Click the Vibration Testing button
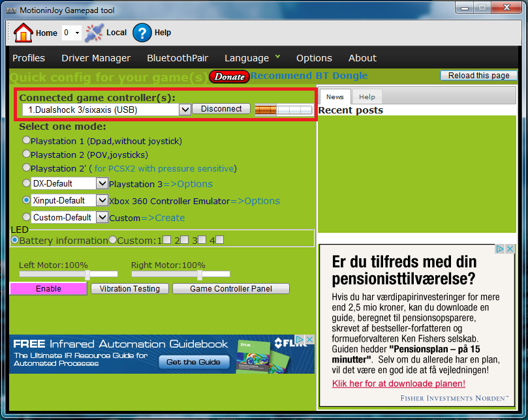Viewport: 528px width, 420px height. click(x=130, y=289)
